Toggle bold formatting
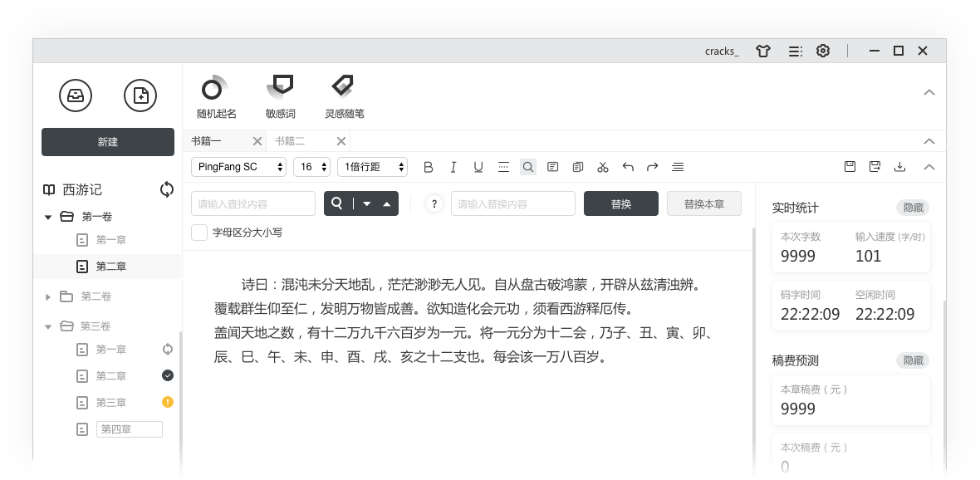This screenshot has width=980, height=480. pyautogui.click(x=429, y=166)
